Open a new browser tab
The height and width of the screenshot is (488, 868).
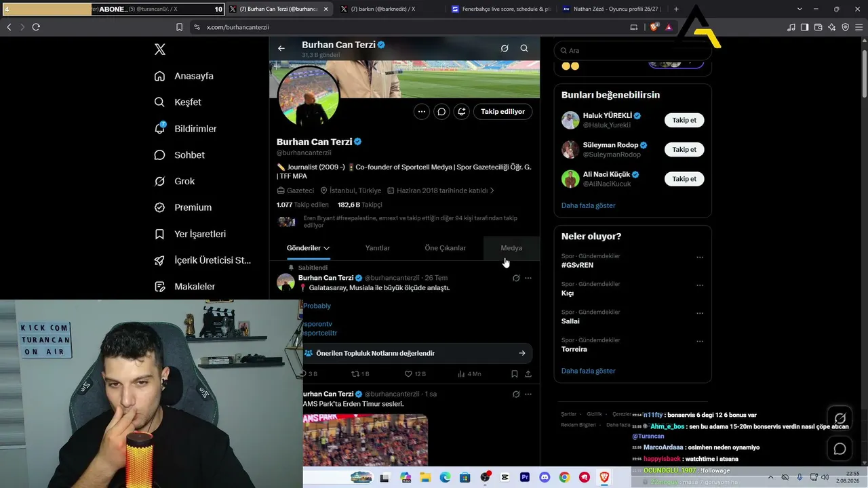click(x=676, y=9)
